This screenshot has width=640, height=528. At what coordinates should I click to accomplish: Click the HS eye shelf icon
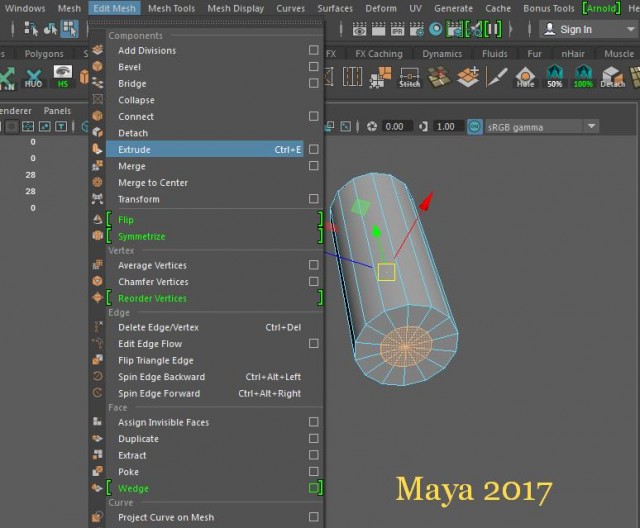(x=62, y=77)
